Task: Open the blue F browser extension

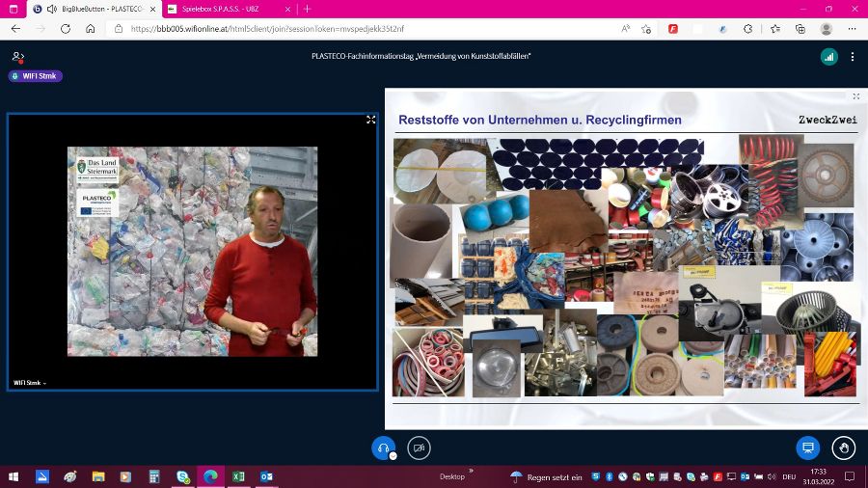Action: point(722,29)
